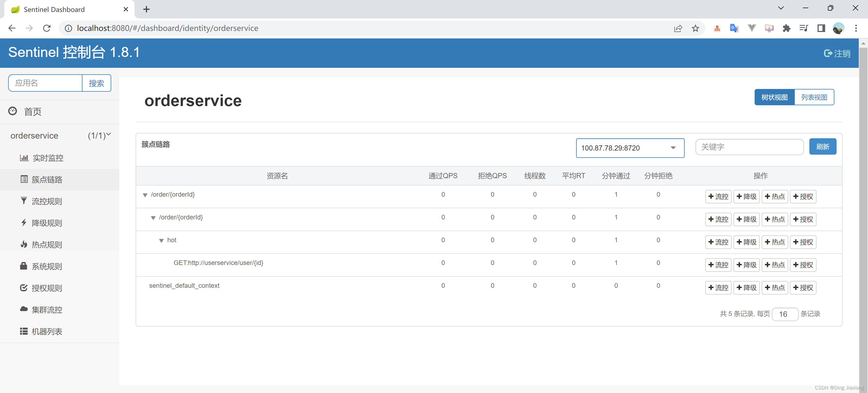Click the tab search chevron
The width and height of the screenshot is (868, 393).
pyautogui.click(x=781, y=8)
